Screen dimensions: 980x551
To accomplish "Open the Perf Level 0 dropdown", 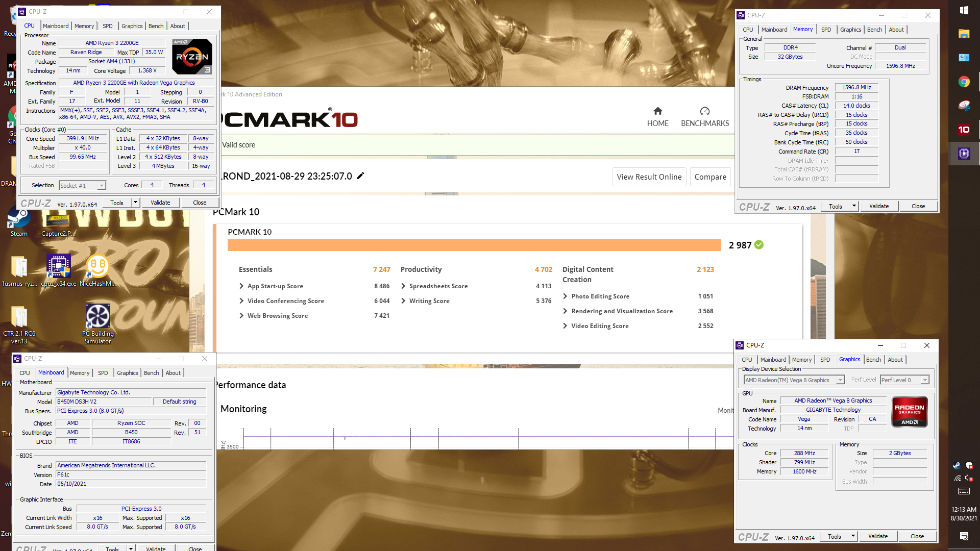I will pyautogui.click(x=904, y=380).
